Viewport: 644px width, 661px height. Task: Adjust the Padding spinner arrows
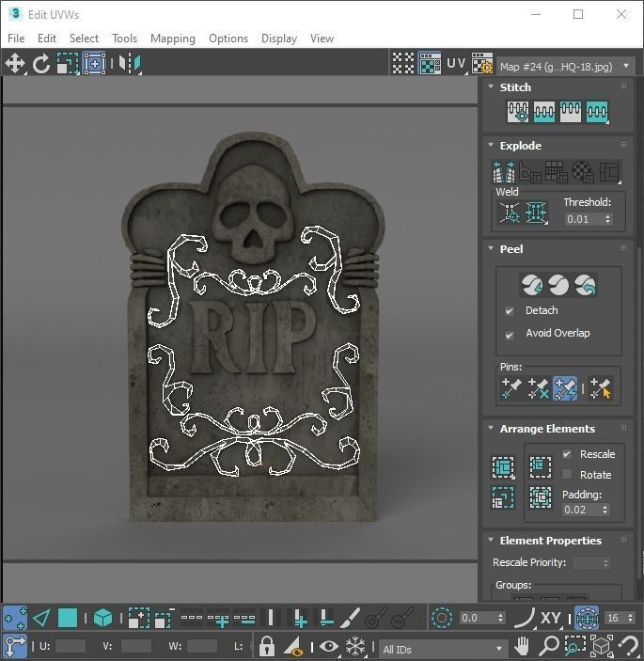click(x=605, y=510)
